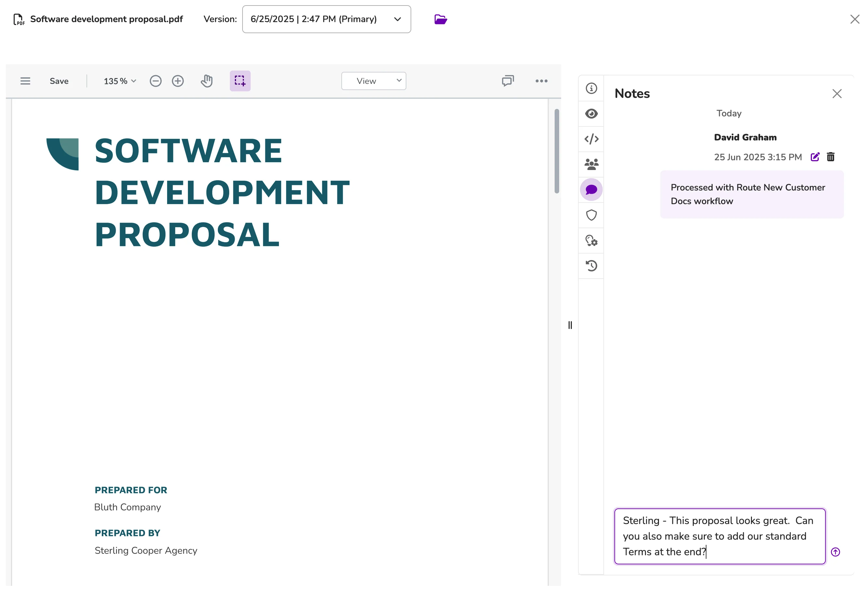Image resolution: width=868 pixels, height=591 pixels.
Task: Open the history clock sidebar panel
Action: pyautogui.click(x=591, y=266)
